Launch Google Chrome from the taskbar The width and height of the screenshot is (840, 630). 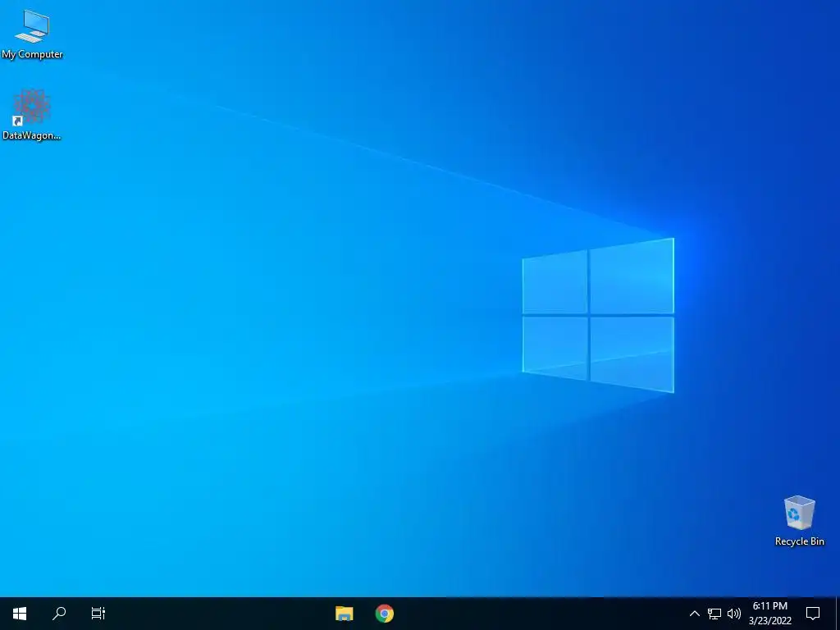(x=384, y=614)
